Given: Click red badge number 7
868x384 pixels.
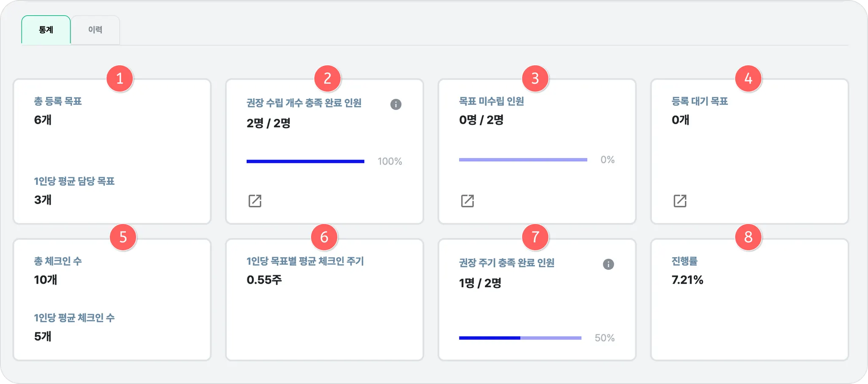Looking at the screenshot, I should (x=535, y=237).
